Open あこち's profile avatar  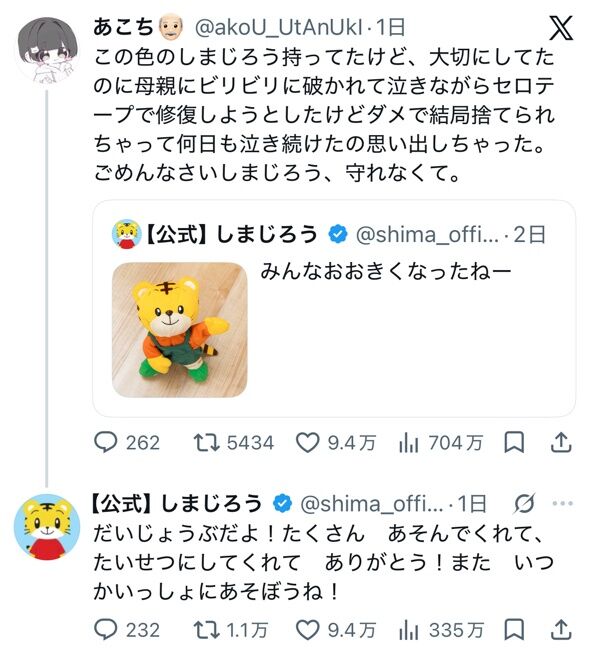click(x=47, y=49)
